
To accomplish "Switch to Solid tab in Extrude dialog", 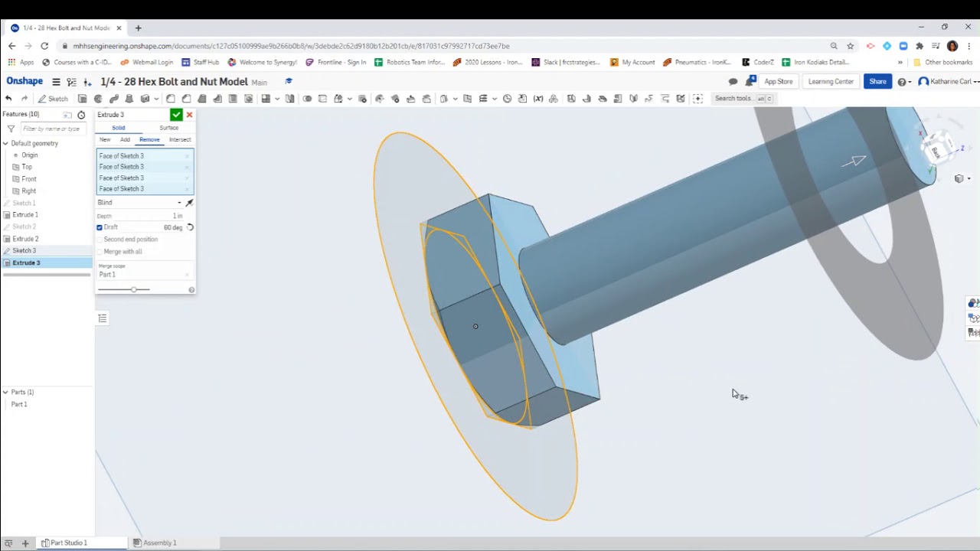I will 118,128.
